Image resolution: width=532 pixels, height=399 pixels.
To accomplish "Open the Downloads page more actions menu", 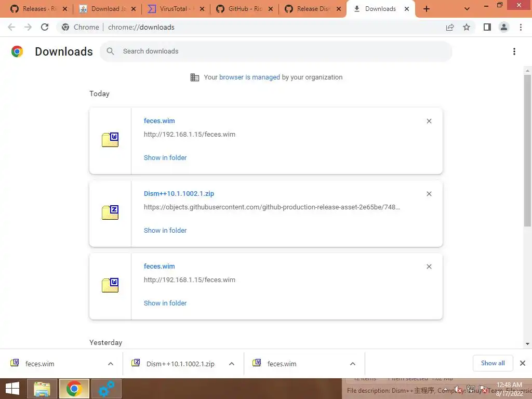I will tap(514, 51).
